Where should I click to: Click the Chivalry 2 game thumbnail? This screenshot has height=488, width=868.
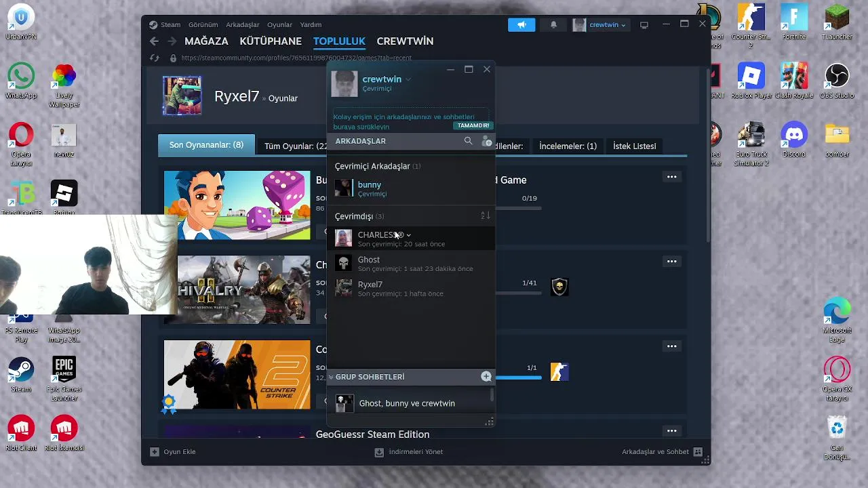point(237,289)
